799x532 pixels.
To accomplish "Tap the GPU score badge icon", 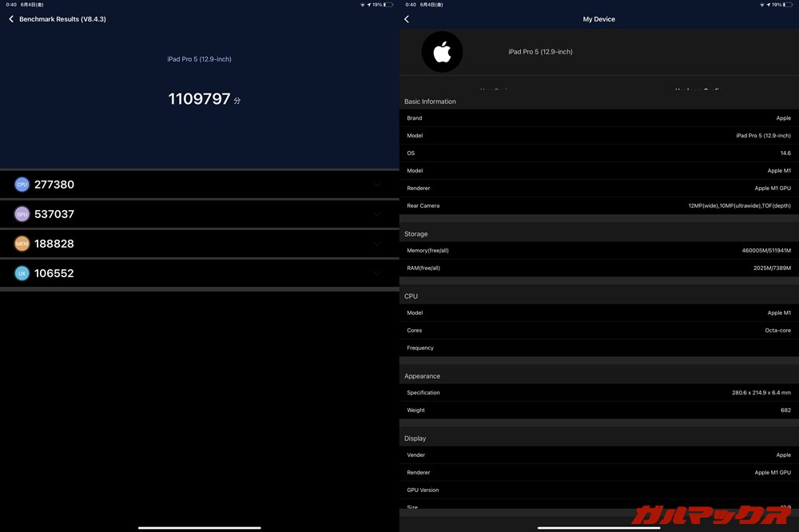I will click(21, 213).
